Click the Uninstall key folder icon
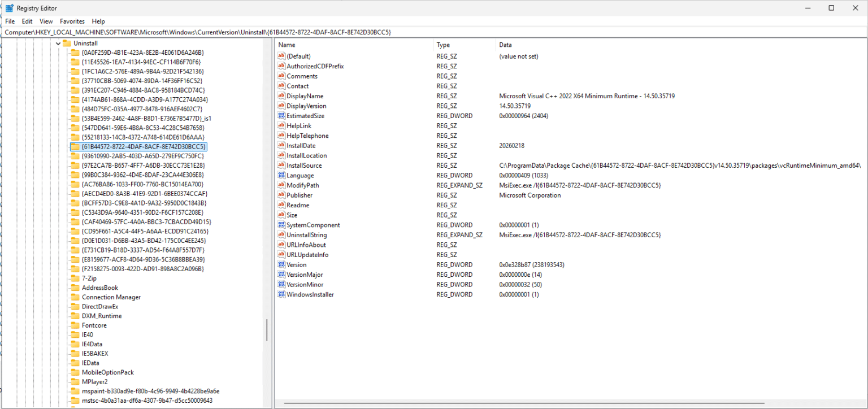This screenshot has width=868, height=409. point(67,43)
